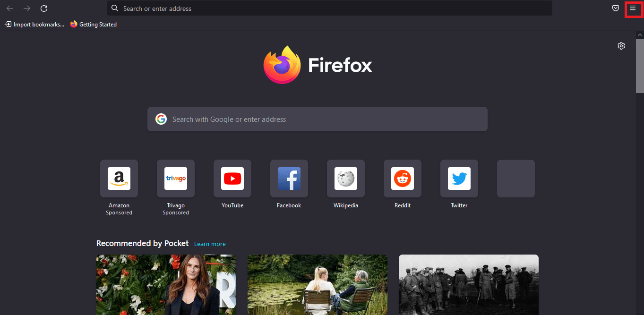644x315 pixels.
Task: Open the Twitter shortcut tile
Action: (x=459, y=179)
